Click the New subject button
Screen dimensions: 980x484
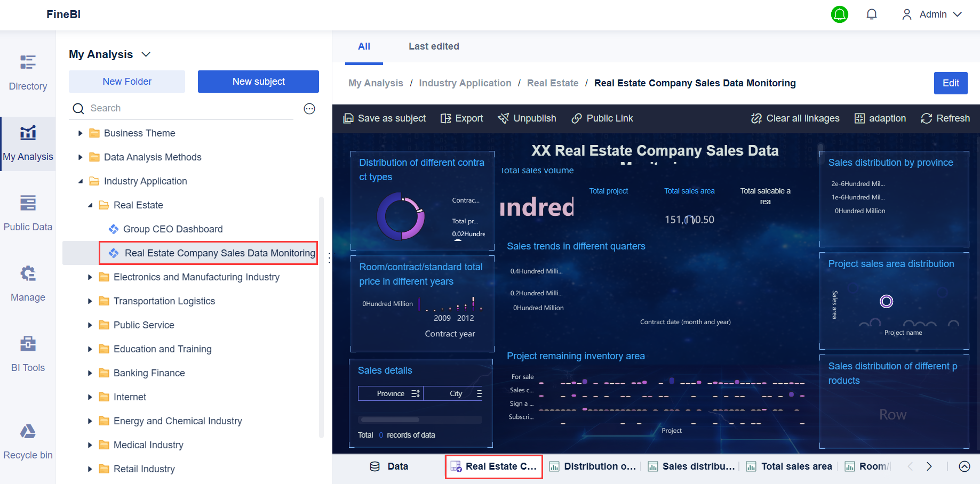click(258, 81)
